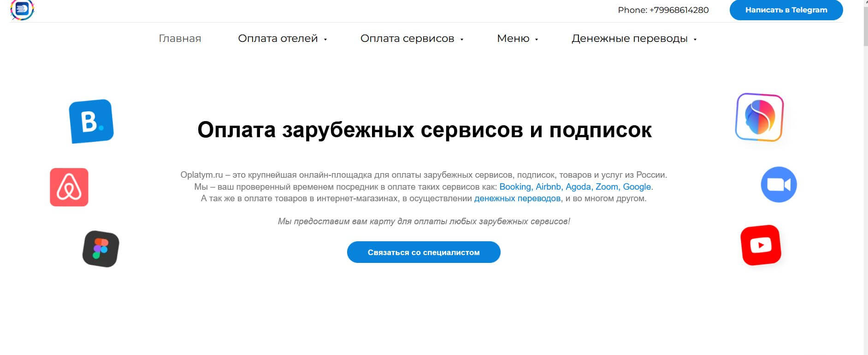Expand the Оплата отелей dropdown arrow

(325, 40)
